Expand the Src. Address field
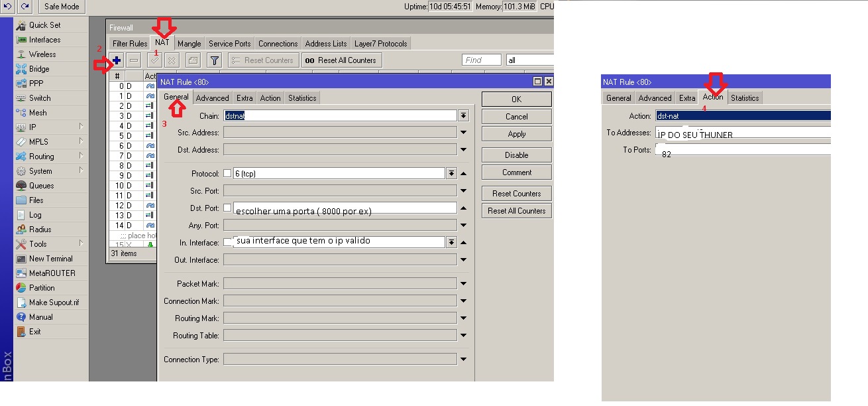The width and height of the screenshot is (868, 406). point(463,133)
